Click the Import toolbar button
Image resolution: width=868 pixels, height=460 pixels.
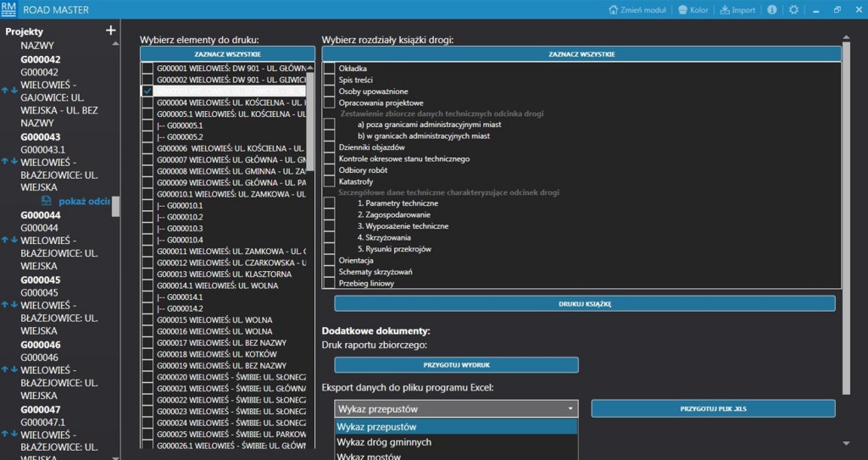point(737,10)
